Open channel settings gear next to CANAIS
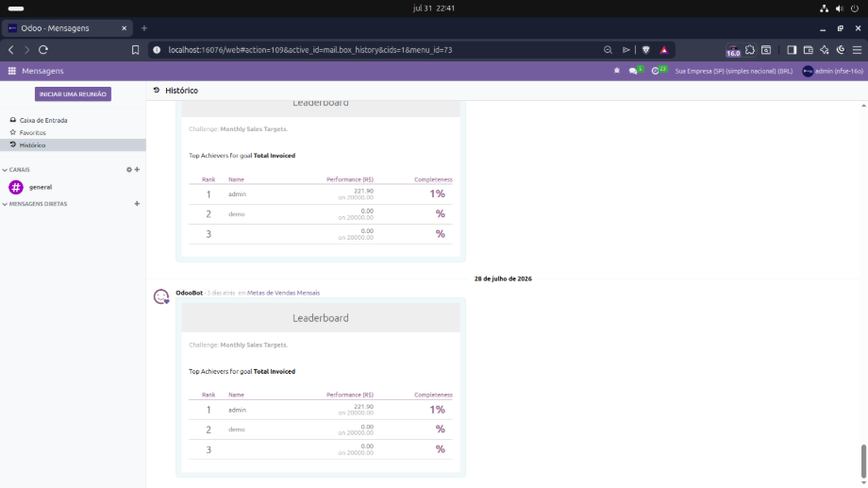The height and width of the screenshot is (488, 868). [x=129, y=170]
